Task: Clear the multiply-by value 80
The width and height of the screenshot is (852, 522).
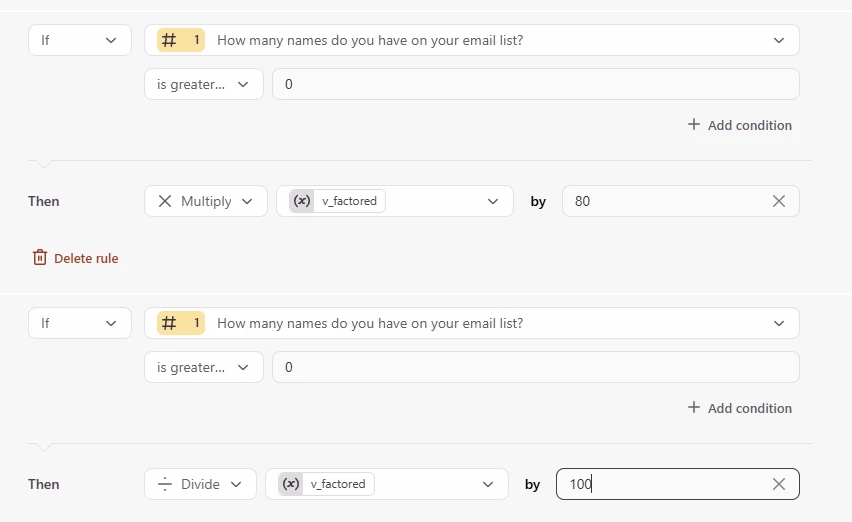Action: tap(779, 201)
